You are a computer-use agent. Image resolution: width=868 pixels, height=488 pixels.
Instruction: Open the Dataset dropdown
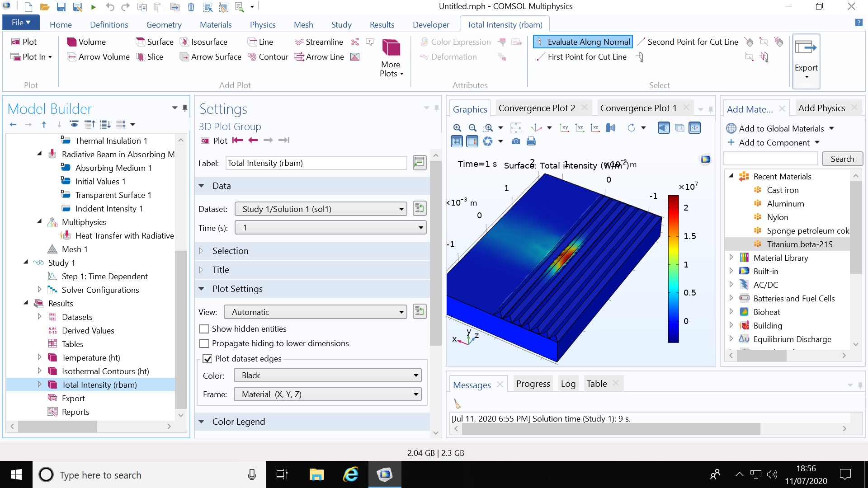point(321,209)
